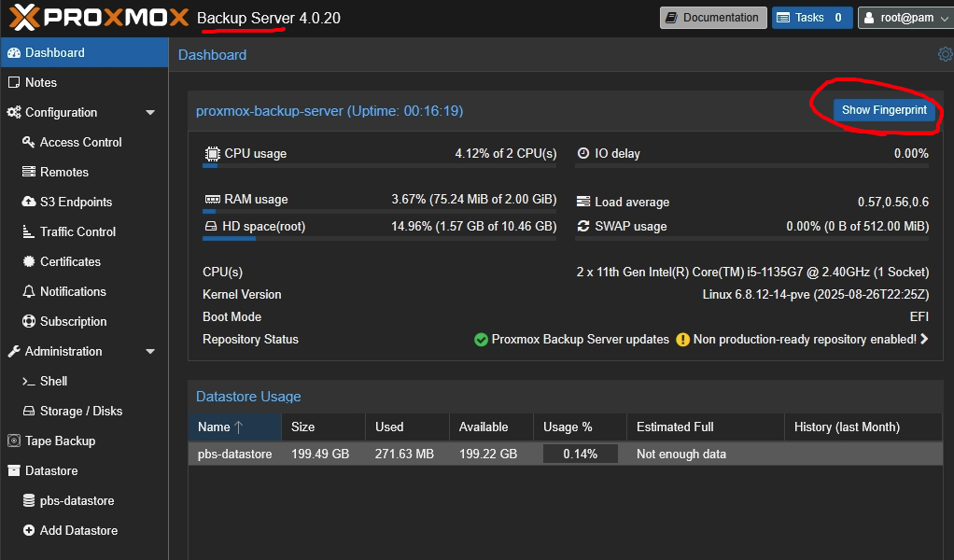Click the Add Datastore plus icon
The width and height of the screenshot is (954, 560).
[x=29, y=531]
